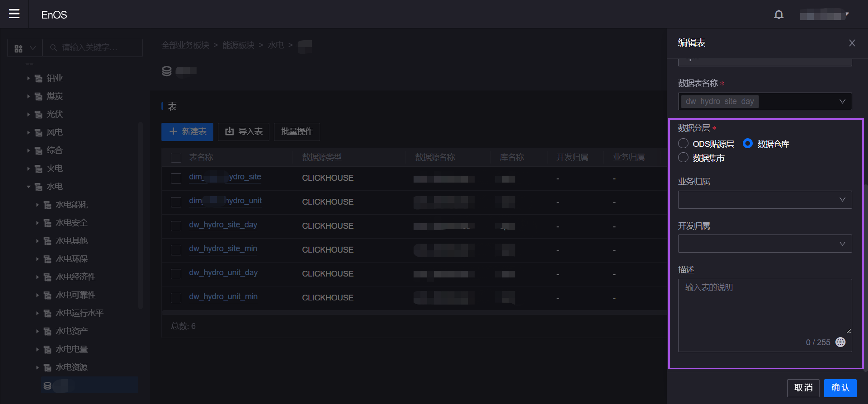Open the user account dropdown arrow
This screenshot has height=404, width=868.
[x=847, y=14]
